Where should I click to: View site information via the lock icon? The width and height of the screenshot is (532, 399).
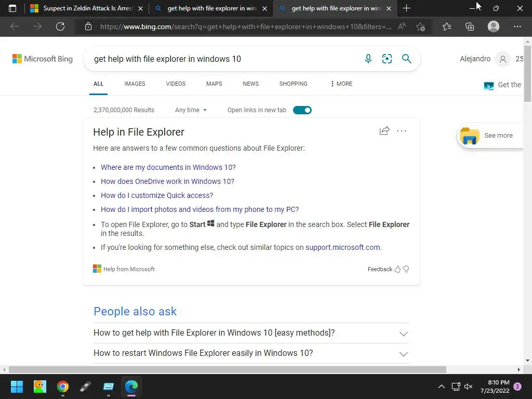88,26
